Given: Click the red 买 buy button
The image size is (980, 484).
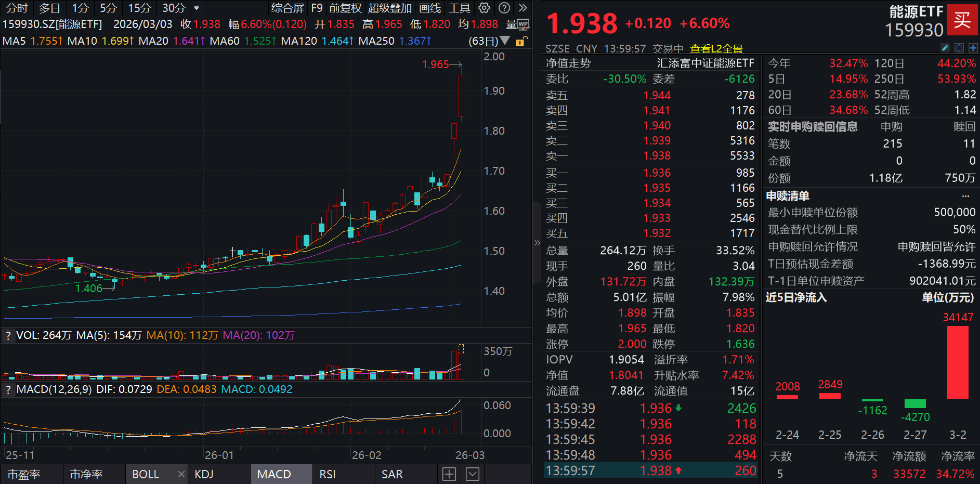Looking at the screenshot, I should (x=962, y=19).
